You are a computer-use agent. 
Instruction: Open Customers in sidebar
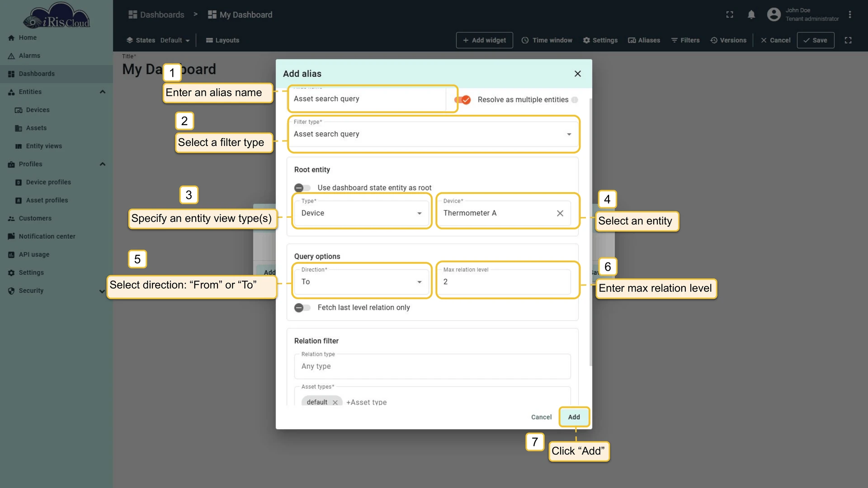tap(35, 218)
